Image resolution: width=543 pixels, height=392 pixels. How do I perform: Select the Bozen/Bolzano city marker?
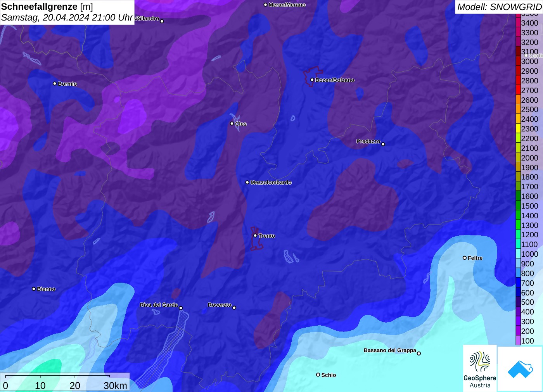(x=312, y=79)
